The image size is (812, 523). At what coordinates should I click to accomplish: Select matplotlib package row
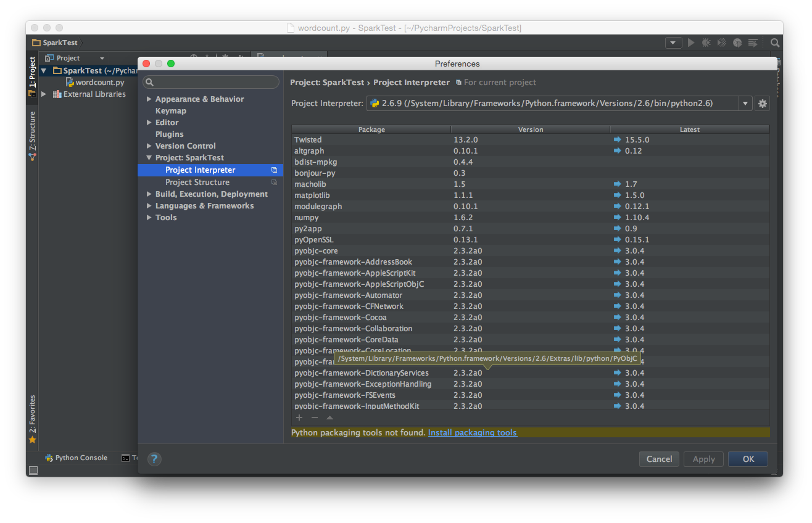pos(531,196)
